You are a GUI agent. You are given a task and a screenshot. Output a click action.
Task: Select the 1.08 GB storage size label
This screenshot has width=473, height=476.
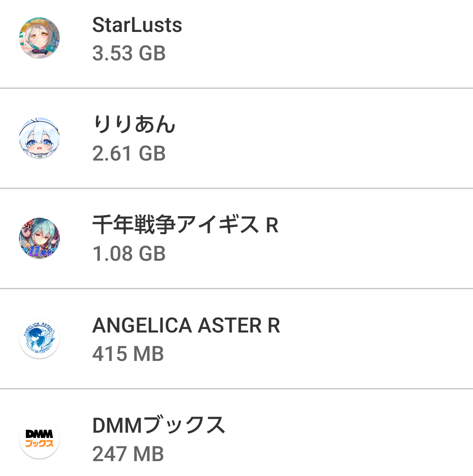pos(129,253)
